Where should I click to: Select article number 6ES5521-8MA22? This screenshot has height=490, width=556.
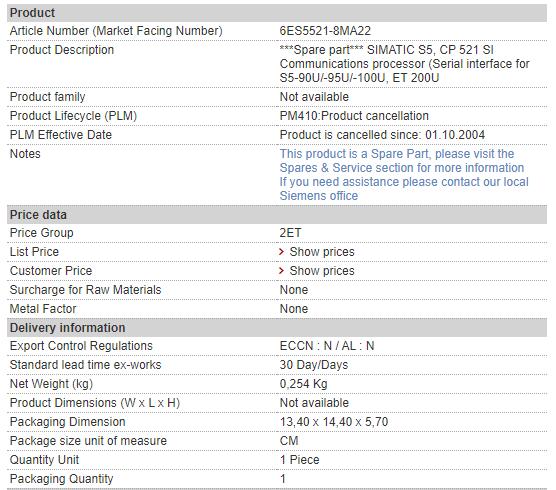(325, 31)
